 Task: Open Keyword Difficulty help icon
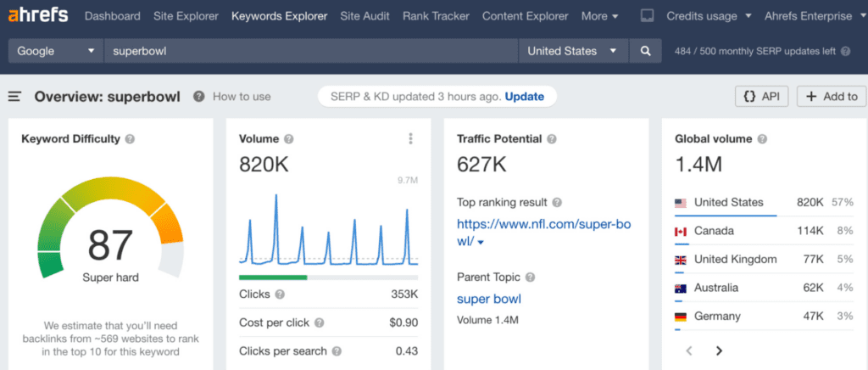tap(130, 139)
